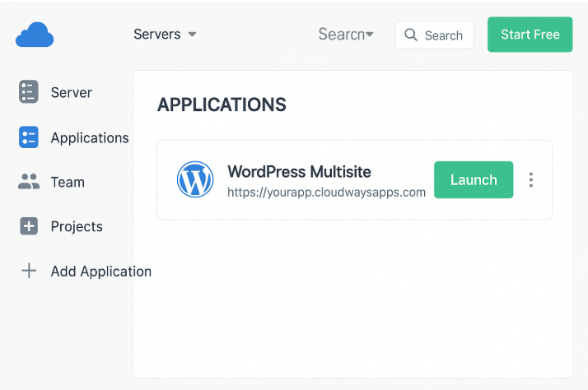This screenshot has height=390, width=588.
Task: Click the WordPress Multisite title
Action: (299, 172)
